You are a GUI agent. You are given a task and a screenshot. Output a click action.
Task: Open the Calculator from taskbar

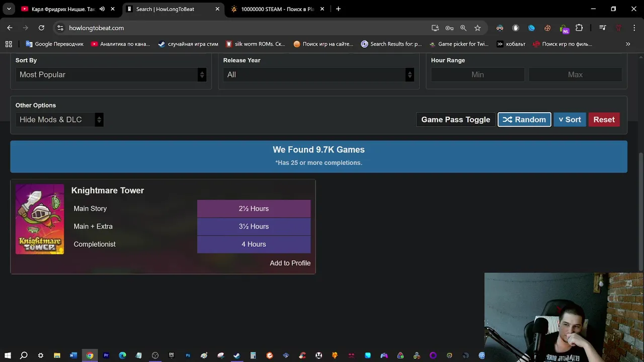click(x=253, y=355)
